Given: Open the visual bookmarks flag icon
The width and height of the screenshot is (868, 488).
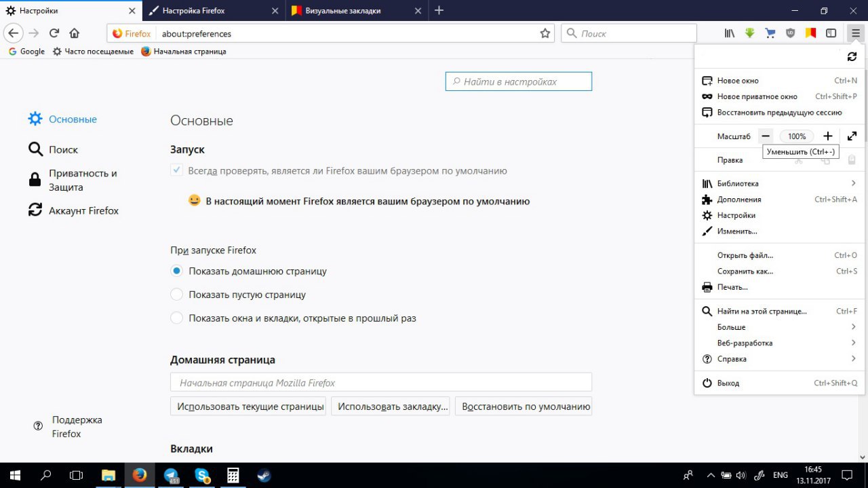Looking at the screenshot, I should click(810, 33).
